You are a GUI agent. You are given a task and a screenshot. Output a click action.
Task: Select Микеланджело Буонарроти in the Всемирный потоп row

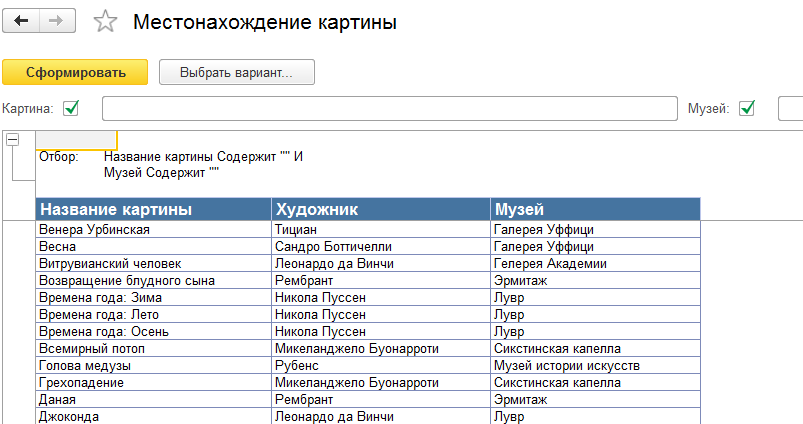tap(381, 348)
